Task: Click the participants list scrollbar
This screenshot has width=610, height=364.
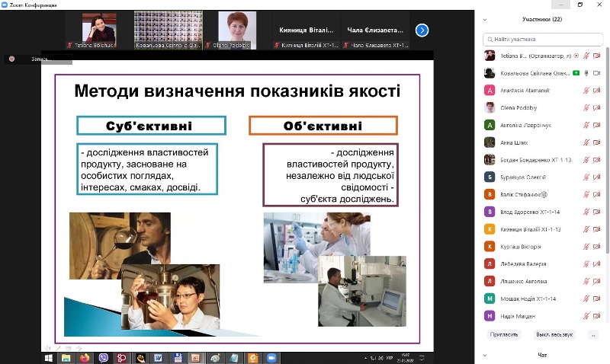Action: tap(607, 149)
